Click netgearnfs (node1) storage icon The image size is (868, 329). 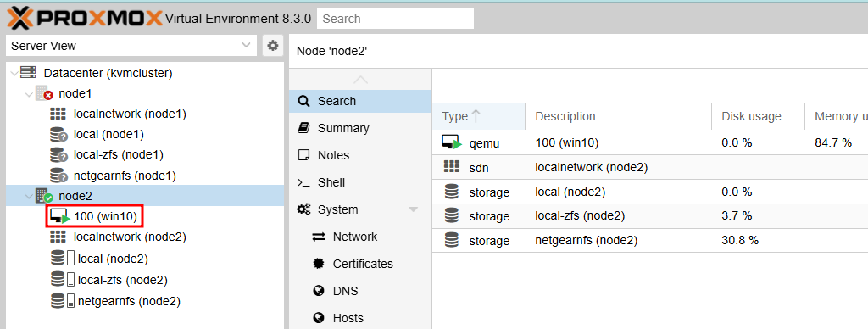pos(58,176)
